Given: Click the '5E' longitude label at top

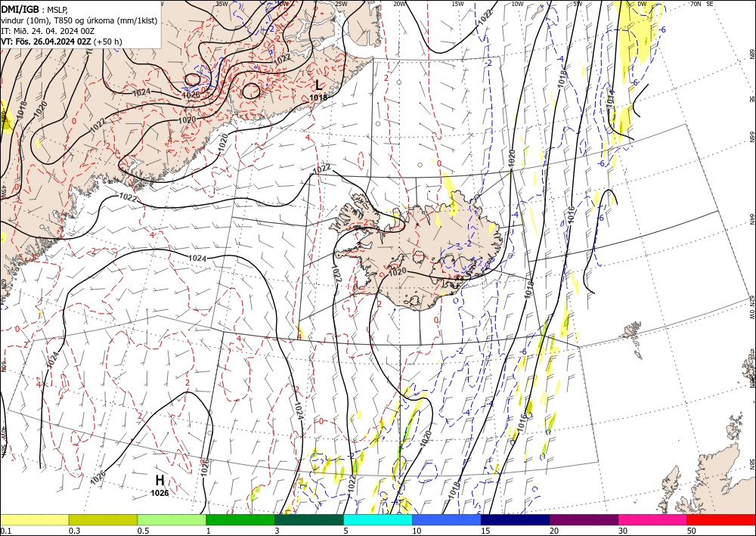Looking at the screenshot, I should click(x=709, y=4).
